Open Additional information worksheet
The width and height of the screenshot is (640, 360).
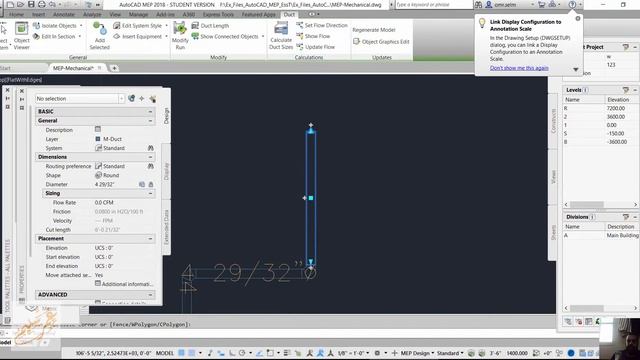[x=124, y=284]
